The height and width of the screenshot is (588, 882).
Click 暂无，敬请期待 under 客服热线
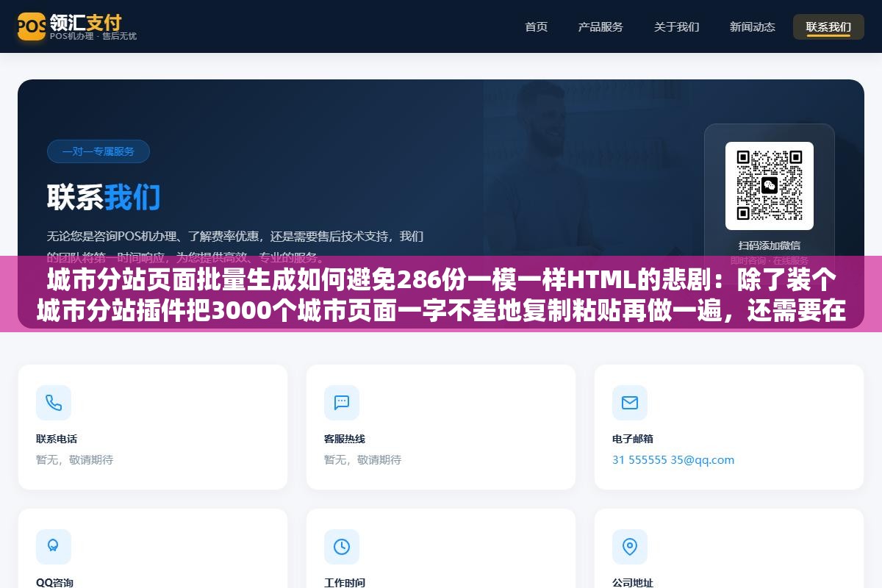pos(362,460)
